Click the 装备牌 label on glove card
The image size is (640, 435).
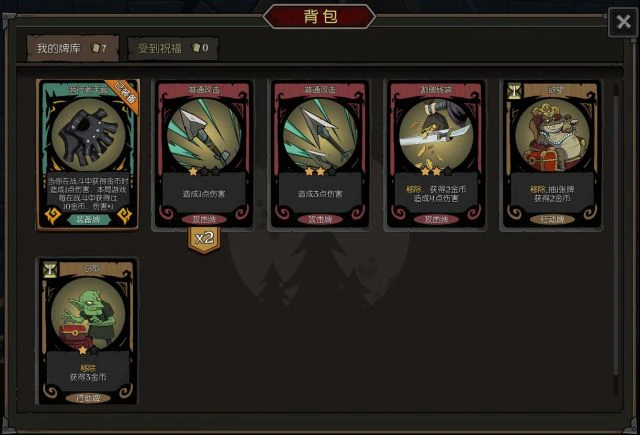(89, 219)
